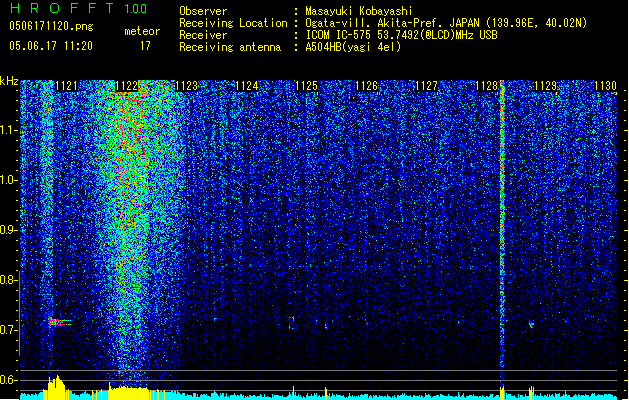Screen dimensions: 629x400
Task: Select the file name 0506171120.png
Action: (x=51, y=26)
